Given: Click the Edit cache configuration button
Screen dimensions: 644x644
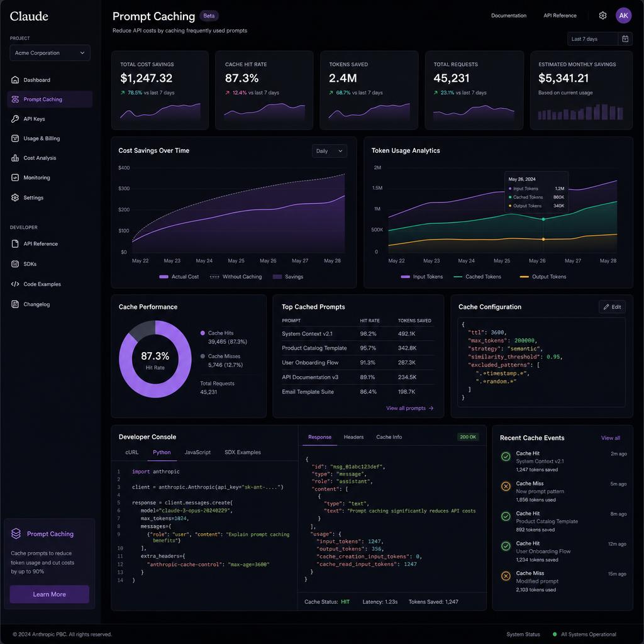Looking at the screenshot, I should tap(612, 307).
